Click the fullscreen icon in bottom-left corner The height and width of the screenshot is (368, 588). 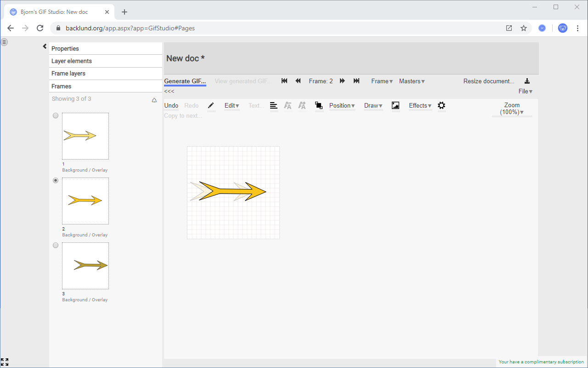[x=5, y=362]
